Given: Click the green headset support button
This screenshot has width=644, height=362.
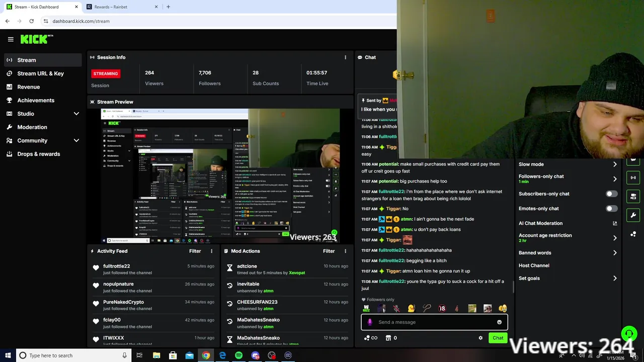Looking at the screenshot, I should click(629, 334).
